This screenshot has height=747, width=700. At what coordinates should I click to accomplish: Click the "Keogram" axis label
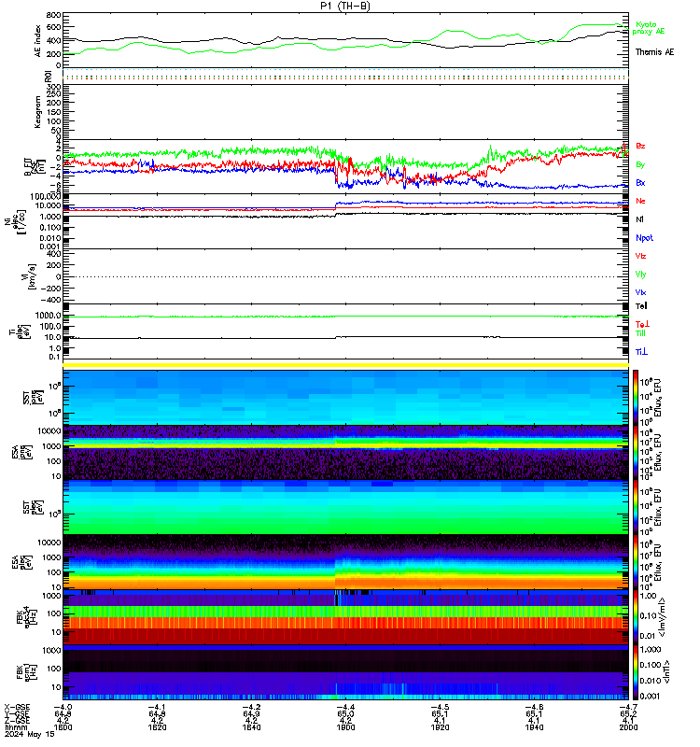point(37,112)
